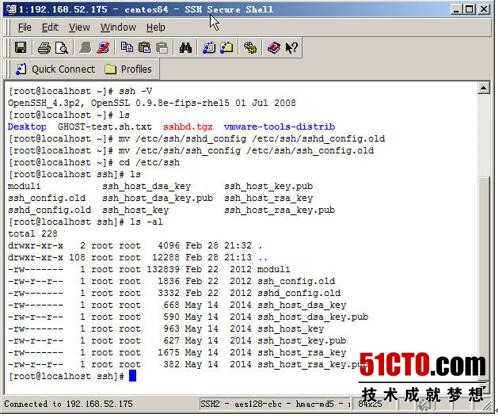This screenshot has height=416, width=498.
Task: Click the red Disconnect icon
Action: click(103, 48)
